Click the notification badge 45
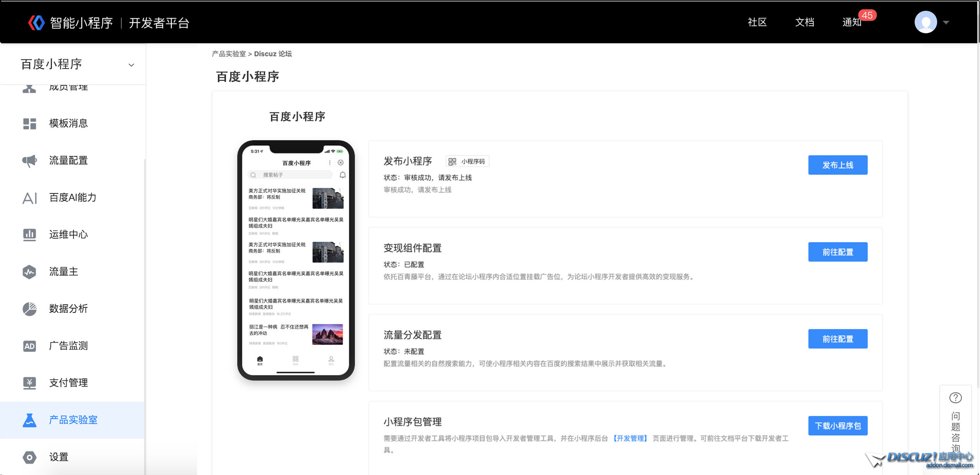 point(867,15)
